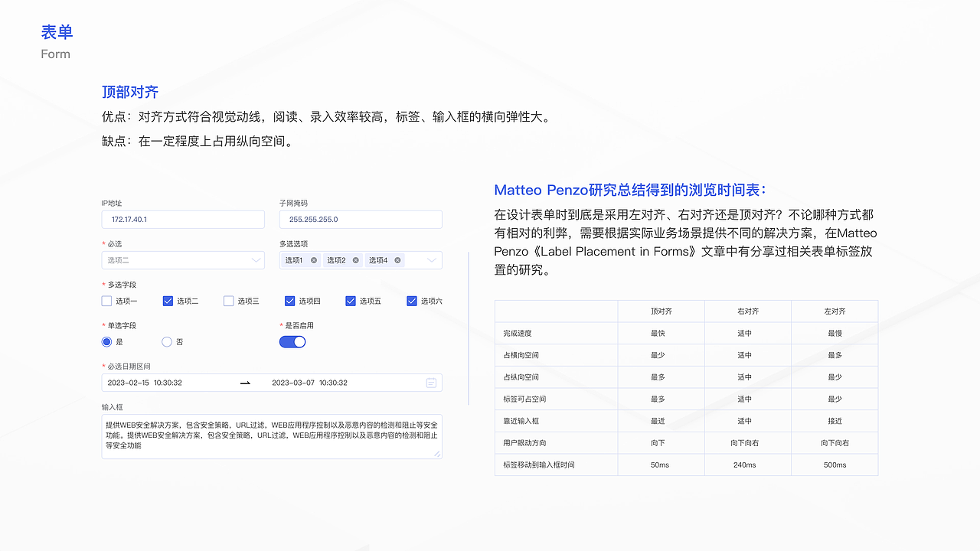This screenshot has height=551, width=980.
Task: Check the 选项三 checkbox
Action: pos(228,301)
